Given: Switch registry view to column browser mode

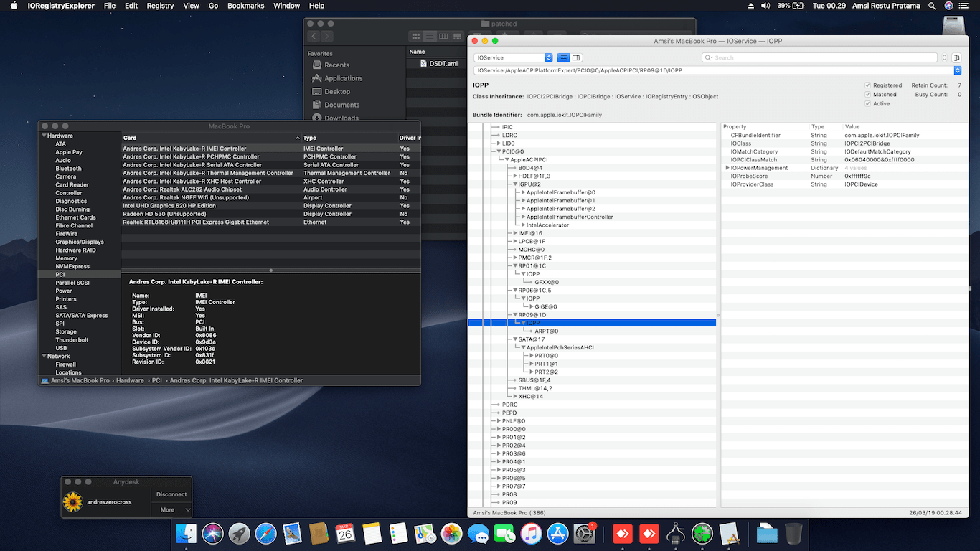Looking at the screenshot, I should coord(576,57).
